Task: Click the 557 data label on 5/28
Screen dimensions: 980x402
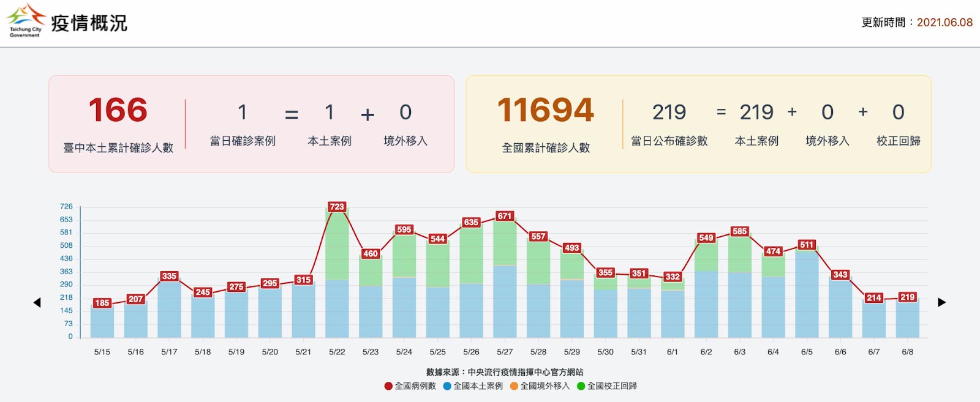Action: tap(538, 236)
